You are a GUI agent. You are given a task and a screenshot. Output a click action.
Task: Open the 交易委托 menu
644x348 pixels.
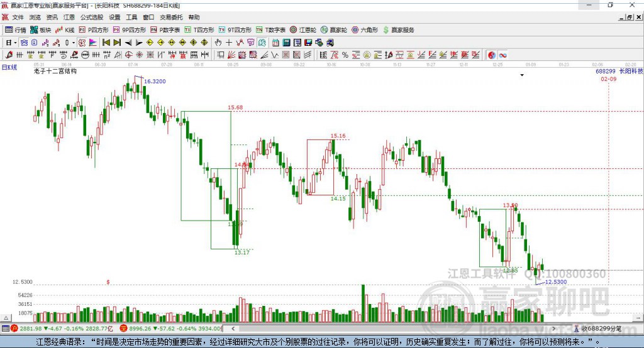point(171,17)
